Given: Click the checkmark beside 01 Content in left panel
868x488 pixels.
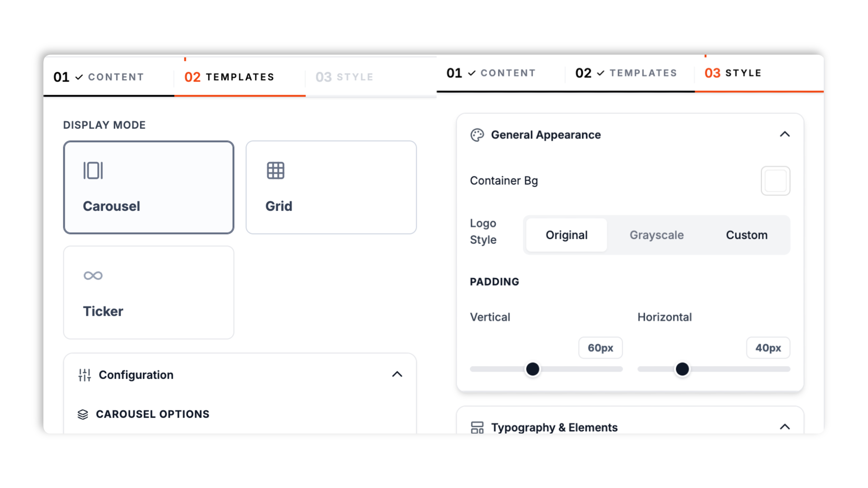Looking at the screenshot, I should 79,77.
